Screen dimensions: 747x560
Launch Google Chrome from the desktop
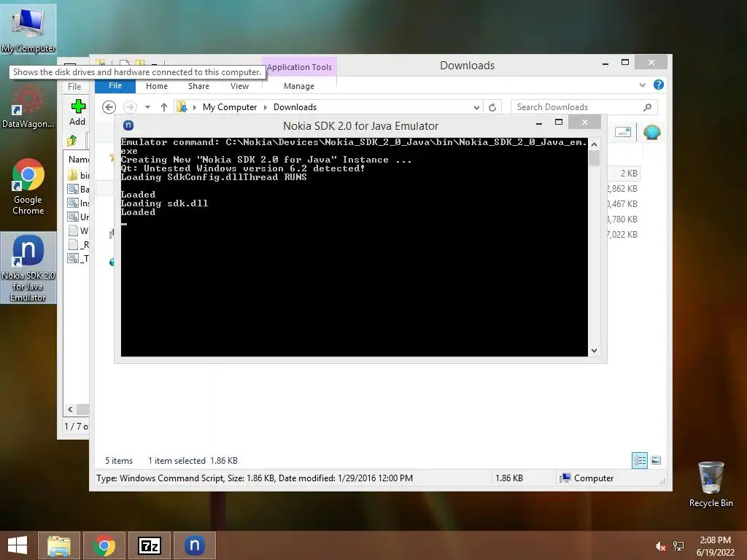pos(28,187)
